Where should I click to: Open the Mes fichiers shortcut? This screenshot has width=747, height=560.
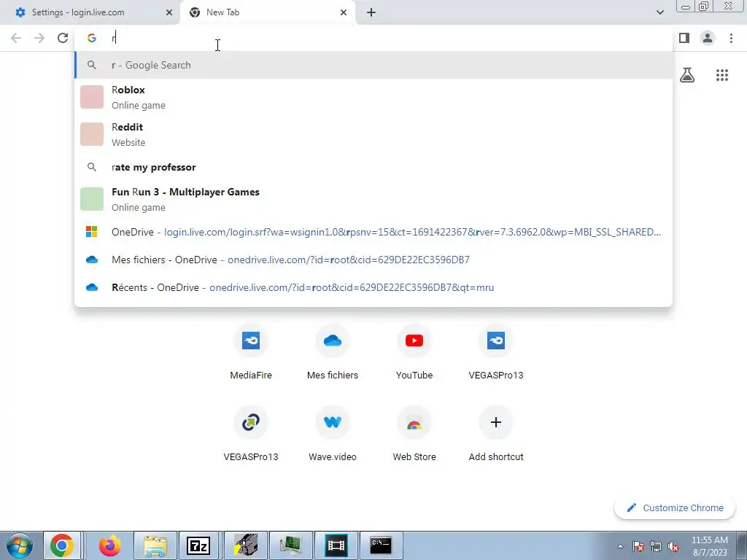pos(333,354)
